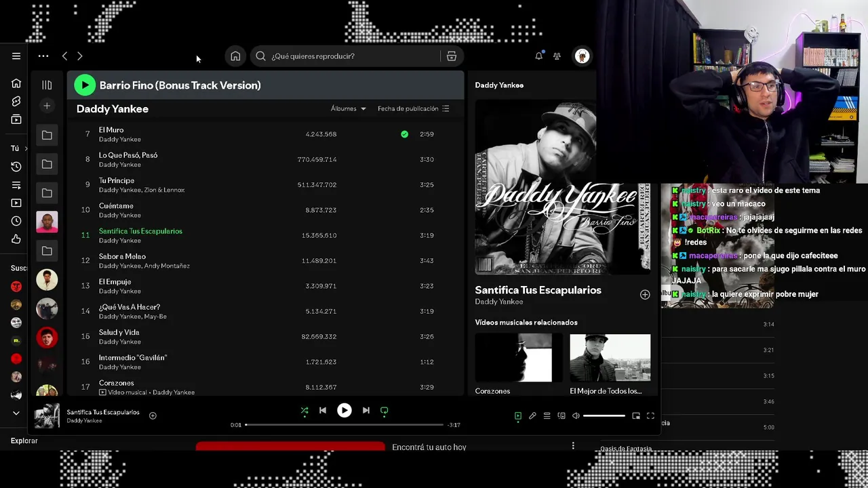Open YouTube History icon in left sidebar

click(x=16, y=167)
